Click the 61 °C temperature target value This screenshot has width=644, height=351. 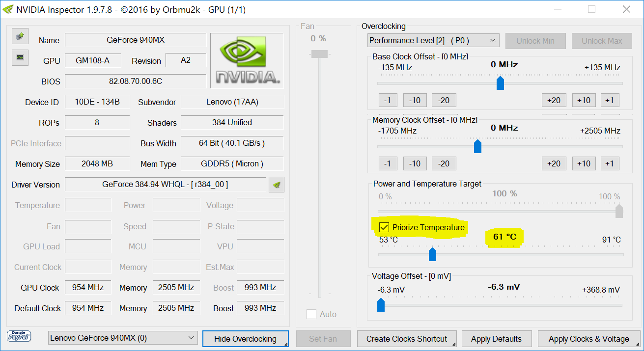pyautogui.click(x=505, y=237)
